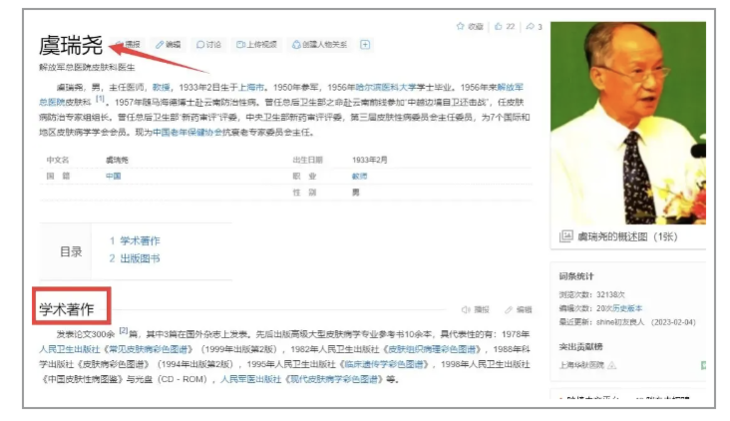The image size is (730, 421).
Task: Click the album icon beside 虞瑞尧的概述图
Action: tap(565, 237)
